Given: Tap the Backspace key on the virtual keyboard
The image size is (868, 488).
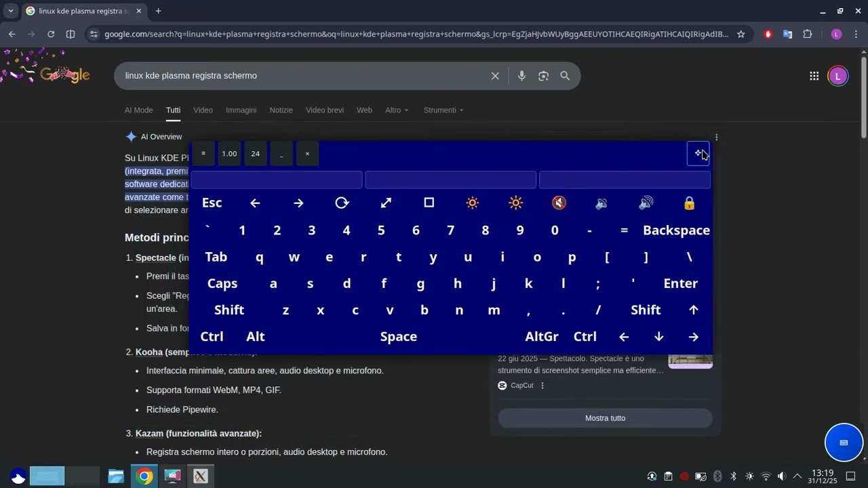Looking at the screenshot, I should tap(676, 230).
